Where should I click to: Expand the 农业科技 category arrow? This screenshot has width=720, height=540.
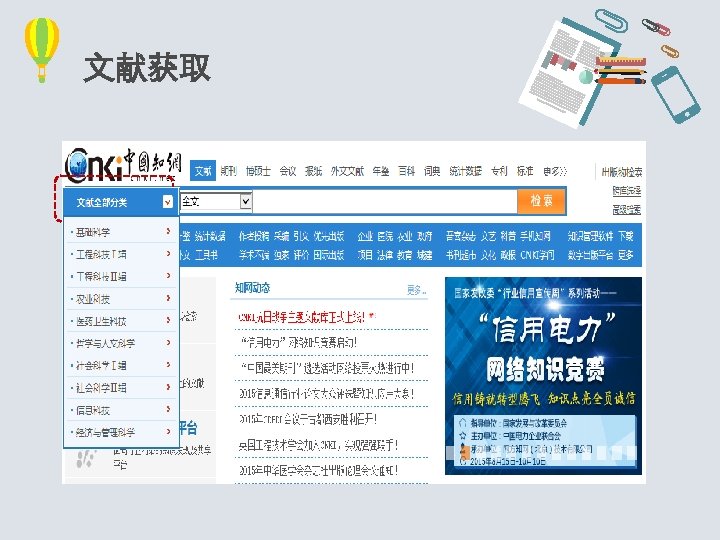pos(169,298)
